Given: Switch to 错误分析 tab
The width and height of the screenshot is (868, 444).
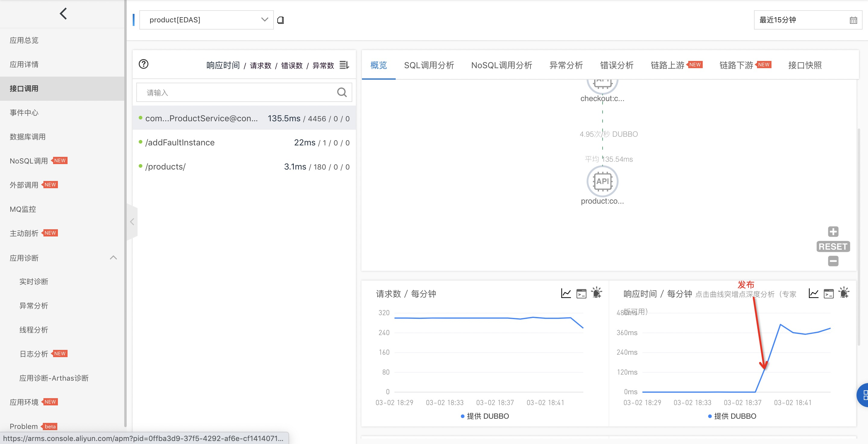Looking at the screenshot, I should 617,65.
